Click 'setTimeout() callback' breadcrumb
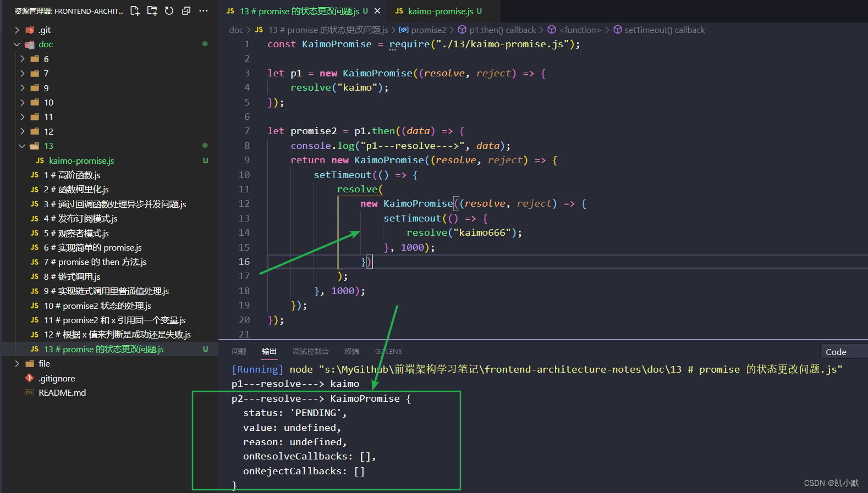 click(x=664, y=30)
